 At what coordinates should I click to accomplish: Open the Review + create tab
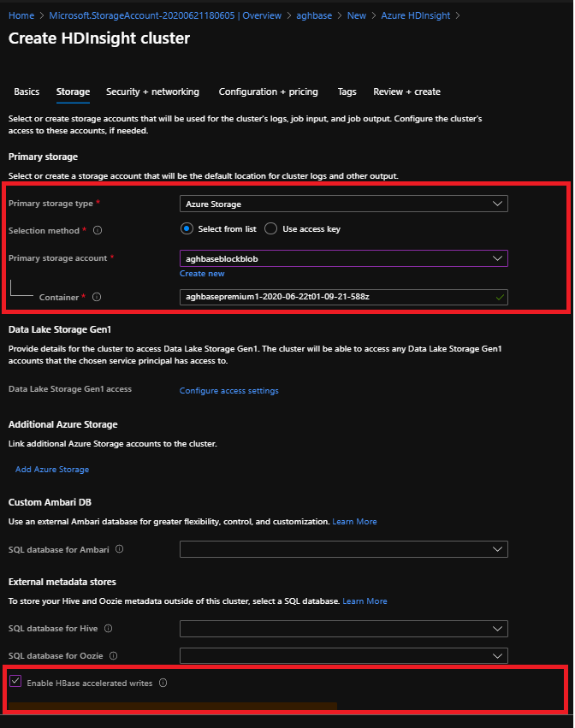pyautogui.click(x=406, y=92)
